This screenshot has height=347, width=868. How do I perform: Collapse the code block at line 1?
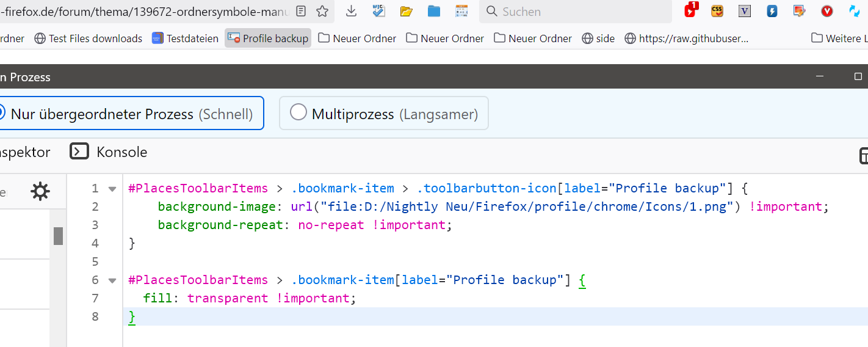click(112, 189)
